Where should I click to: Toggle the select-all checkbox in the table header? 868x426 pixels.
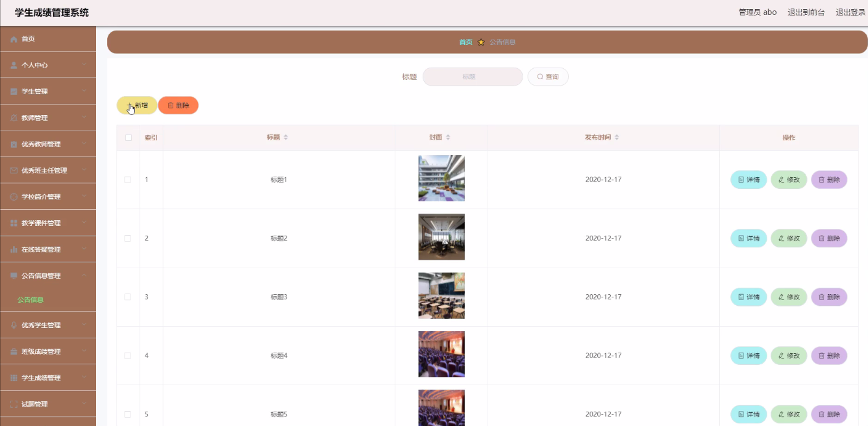click(127, 137)
